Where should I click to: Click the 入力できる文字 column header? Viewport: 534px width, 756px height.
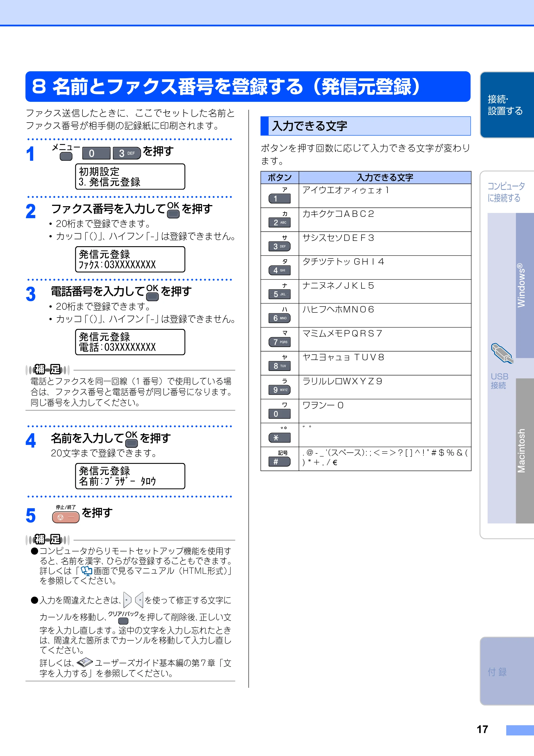point(385,178)
